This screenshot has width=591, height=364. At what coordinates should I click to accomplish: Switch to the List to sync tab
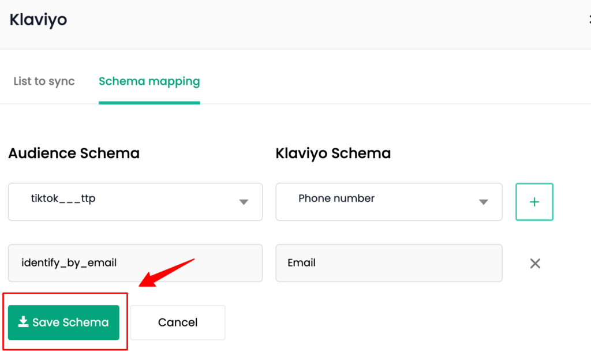[x=44, y=81]
